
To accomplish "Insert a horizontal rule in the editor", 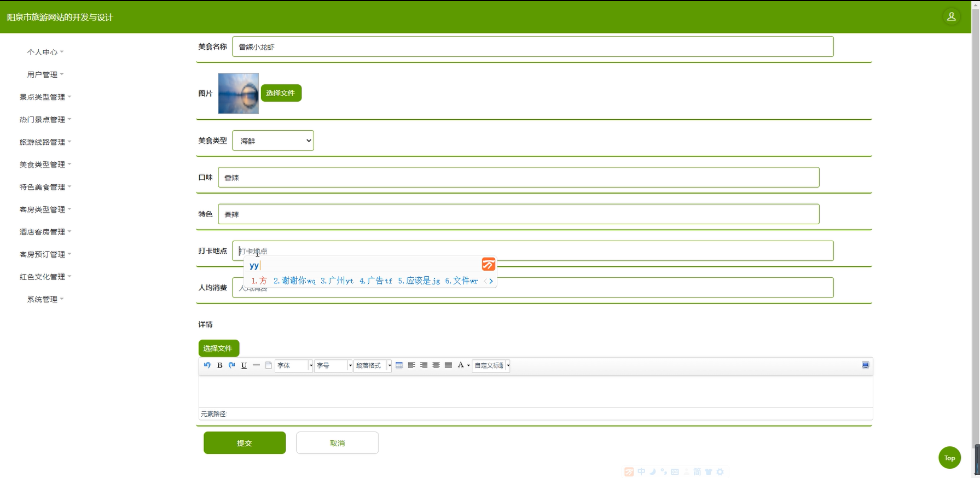I will pyautogui.click(x=256, y=365).
